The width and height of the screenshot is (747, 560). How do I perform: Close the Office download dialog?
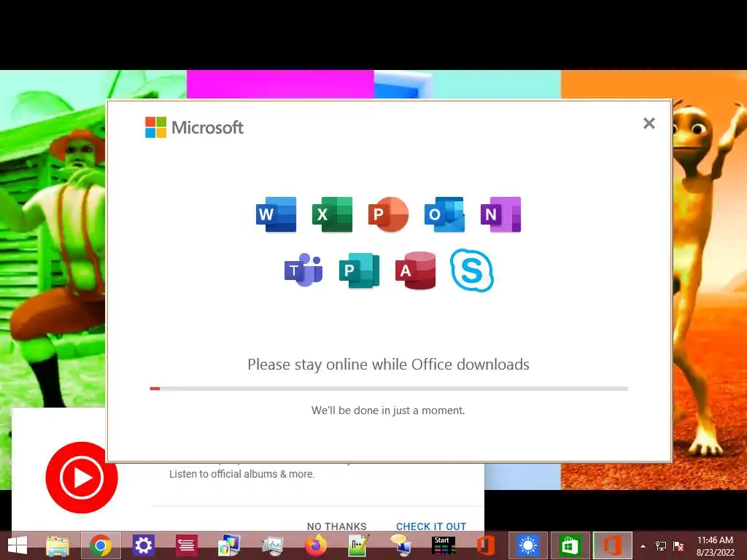(649, 123)
